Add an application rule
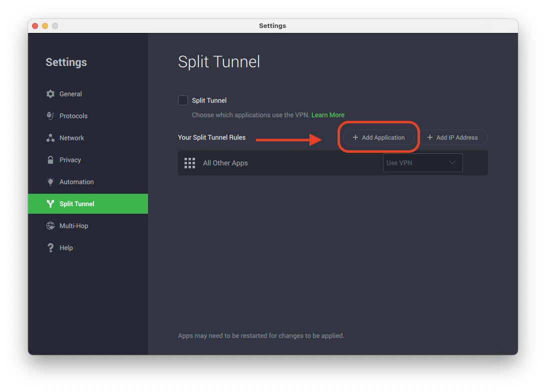This screenshot has height=392, width=546. tap(378, 137)
